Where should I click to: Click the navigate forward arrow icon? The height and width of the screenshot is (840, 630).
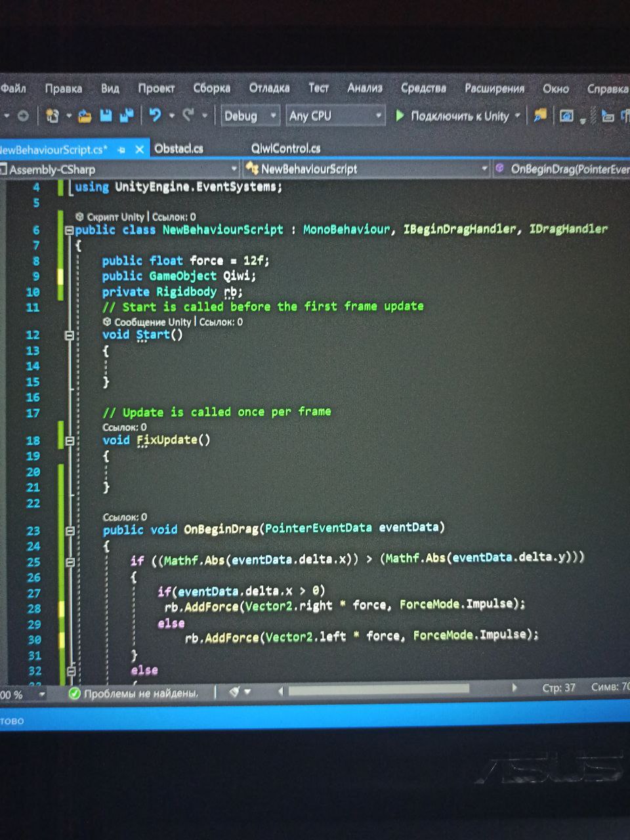click(23, 116)
